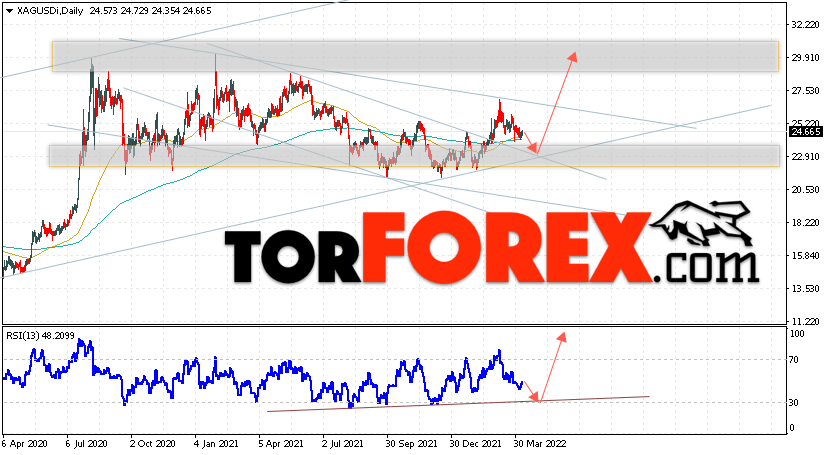Click price axis label 15.840
Screen dimensions: 827x455
(x=806, y=255)
